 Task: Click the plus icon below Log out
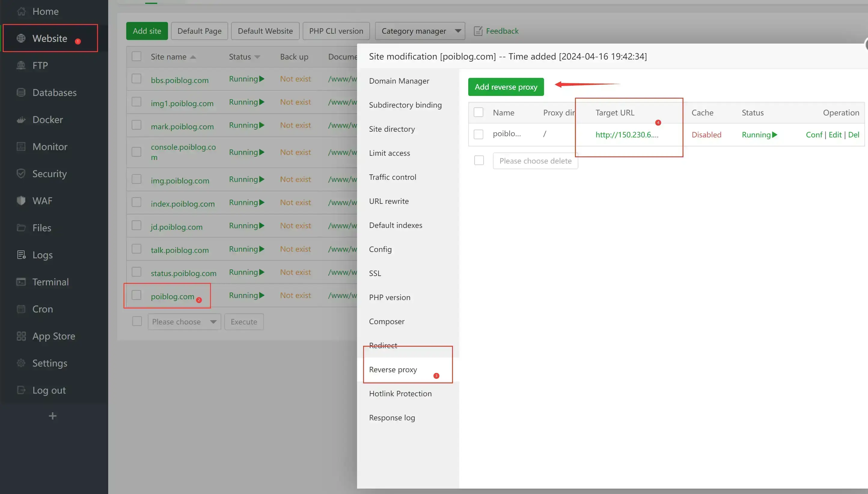pyautogui.click(x=53, y=416)
